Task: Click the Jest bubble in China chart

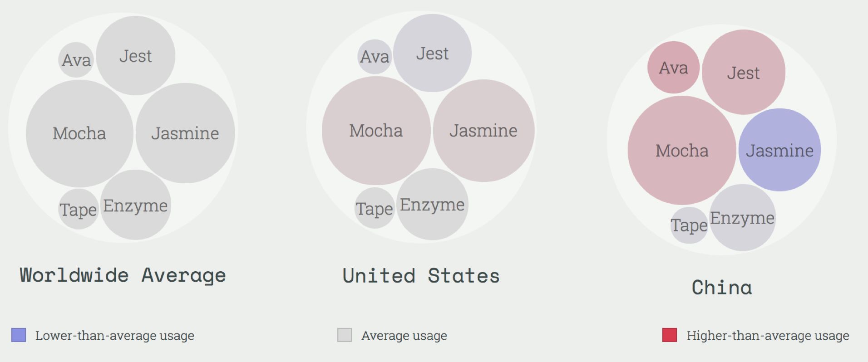Action: click(x=743, y=73)
